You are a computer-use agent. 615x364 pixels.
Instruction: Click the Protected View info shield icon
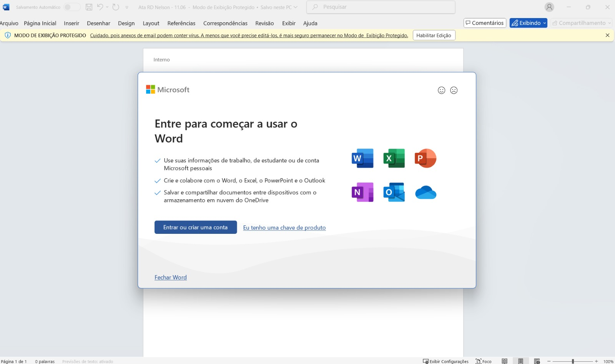pos(8,35)
